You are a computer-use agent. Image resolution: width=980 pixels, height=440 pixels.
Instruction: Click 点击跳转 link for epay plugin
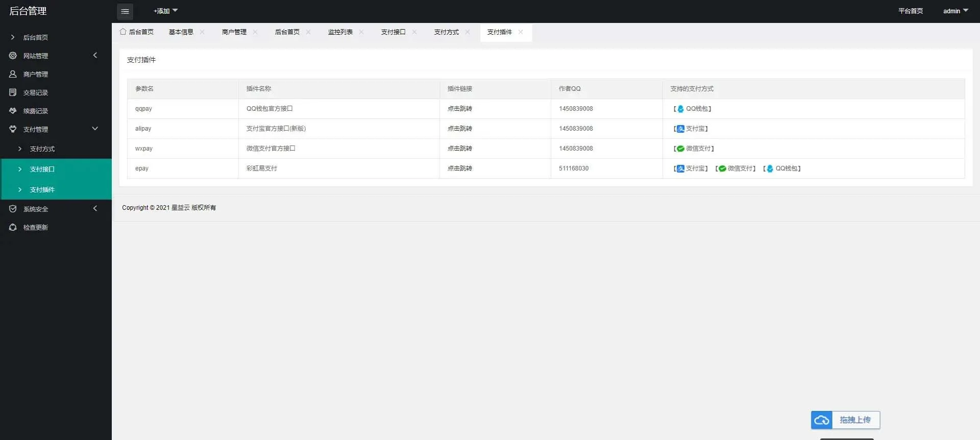click(x=459, y=168)
